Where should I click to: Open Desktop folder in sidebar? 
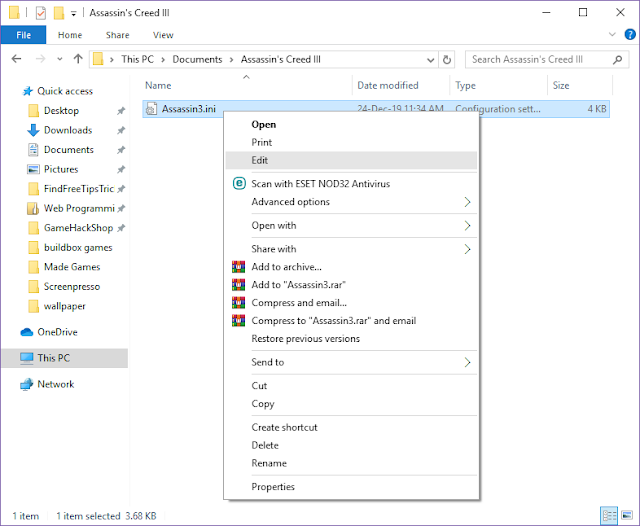point(61,111)
